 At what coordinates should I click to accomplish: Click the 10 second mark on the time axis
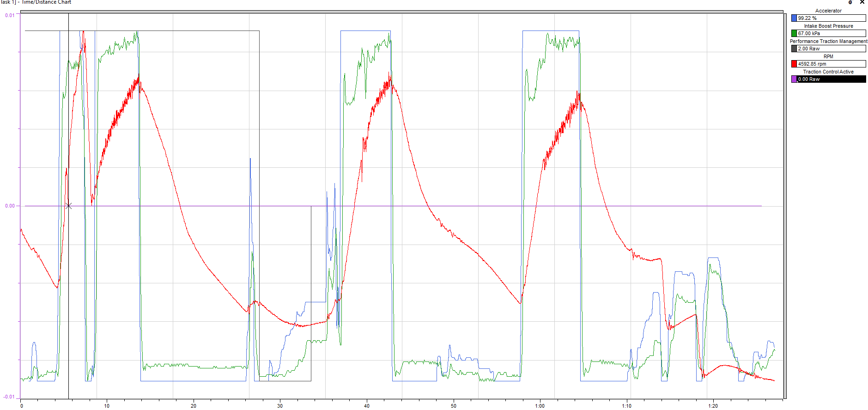tap(107, 406)
